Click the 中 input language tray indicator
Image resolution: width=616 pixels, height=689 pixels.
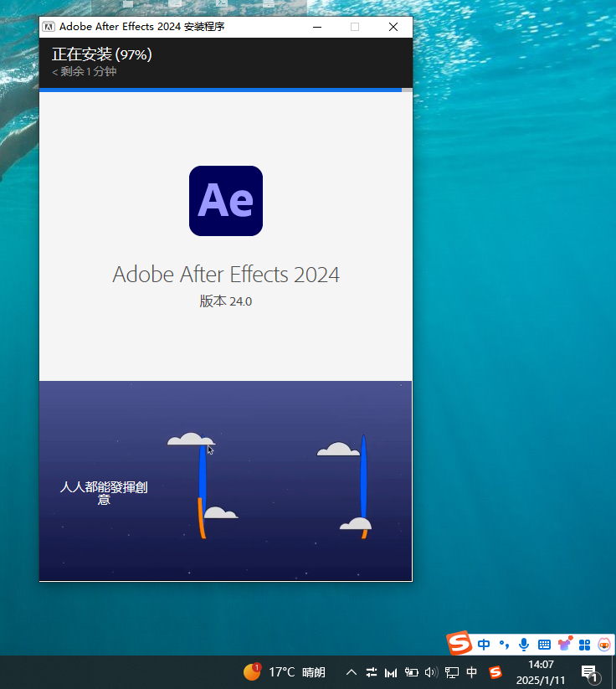coord(471,672)
